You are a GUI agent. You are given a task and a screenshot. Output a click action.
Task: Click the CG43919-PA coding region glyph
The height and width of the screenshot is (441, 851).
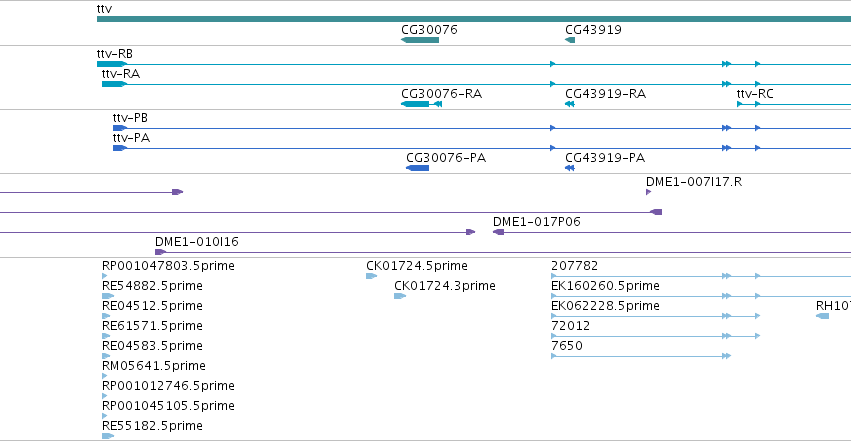coord(570,168)
